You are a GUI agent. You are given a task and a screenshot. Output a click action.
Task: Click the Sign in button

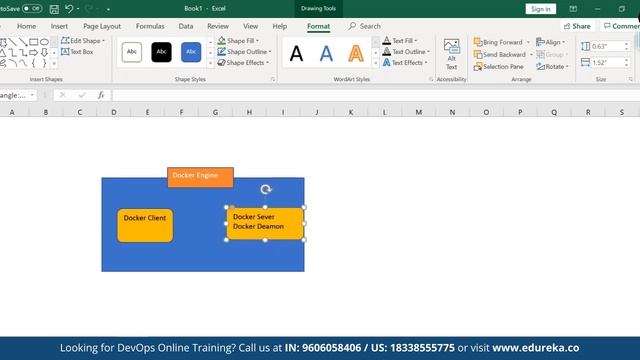tap(540, 9)
